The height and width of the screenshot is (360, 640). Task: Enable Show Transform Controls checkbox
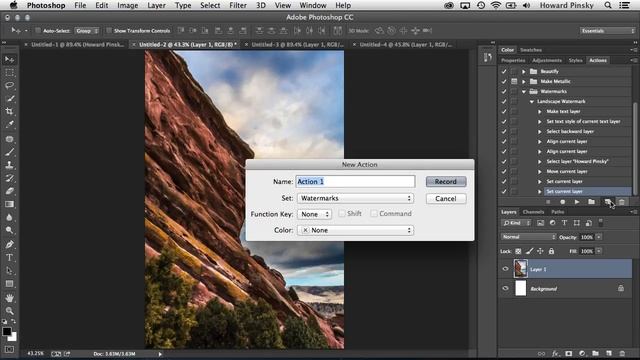pyautogui.click(x=109, y=31)
